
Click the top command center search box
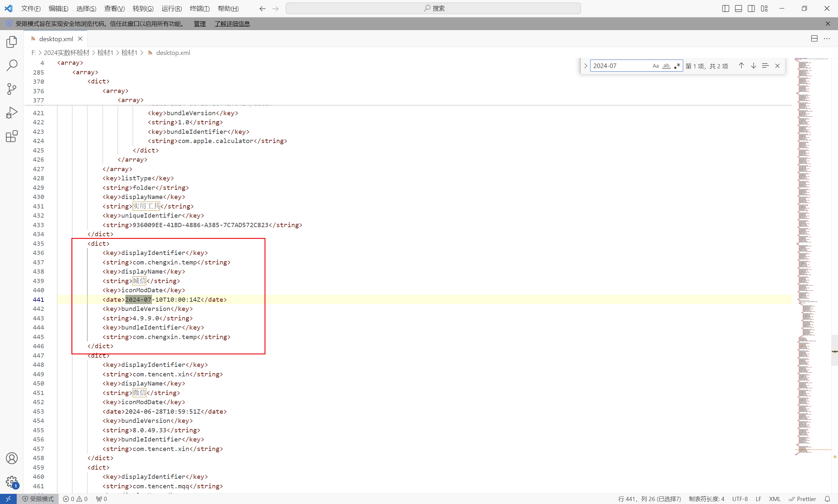[x=433, y=9]
